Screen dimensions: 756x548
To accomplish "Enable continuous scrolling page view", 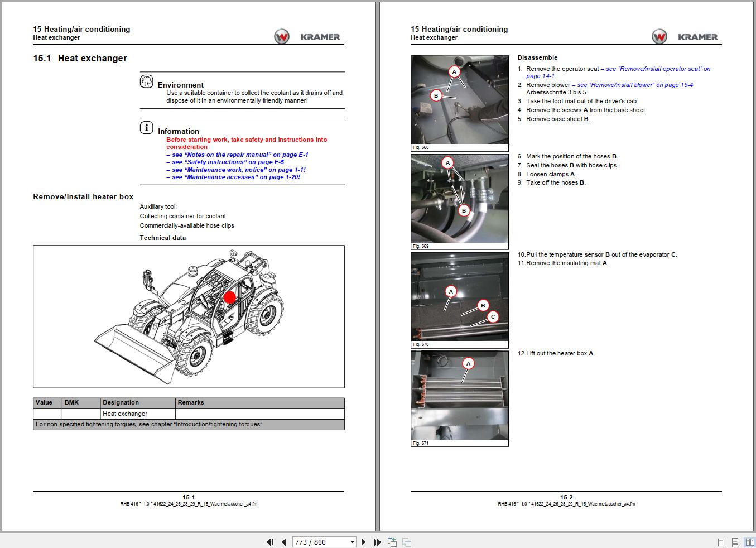I will pyautogui.click(x=734, y=542).
